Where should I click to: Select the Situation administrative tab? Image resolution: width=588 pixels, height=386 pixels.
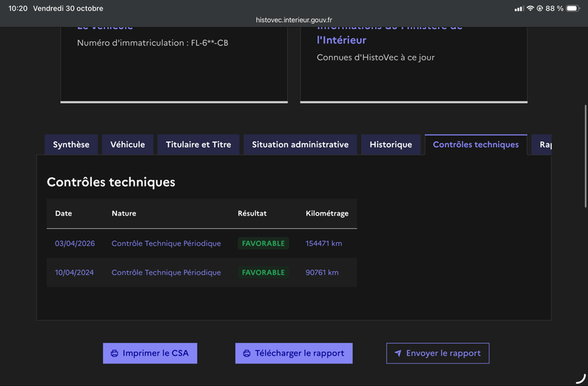(x=301, y=144)
